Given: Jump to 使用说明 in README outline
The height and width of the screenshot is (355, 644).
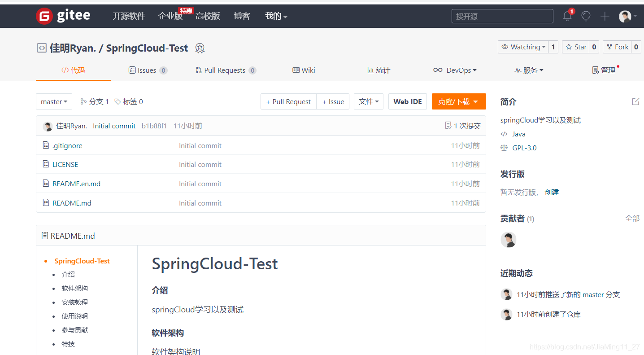Looking at the screenshot, I should 74,316.
